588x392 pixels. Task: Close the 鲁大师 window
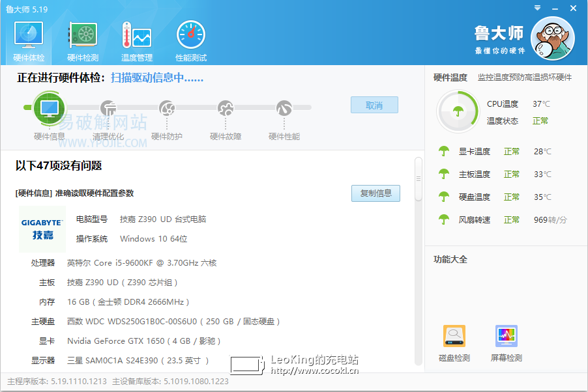click(573, 8)
